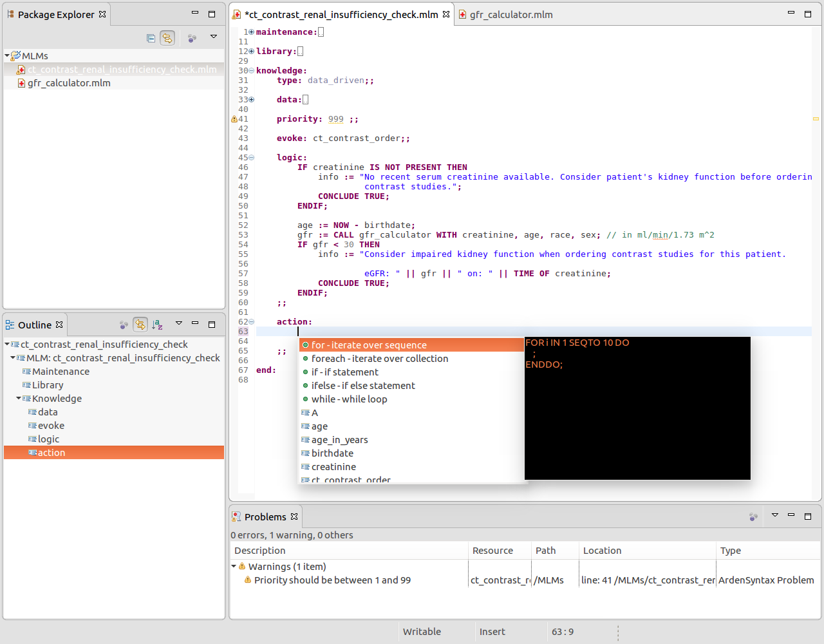Click the priority value 999 in editor
This screenshot has height=644, width=824.
tap(336, 119)
